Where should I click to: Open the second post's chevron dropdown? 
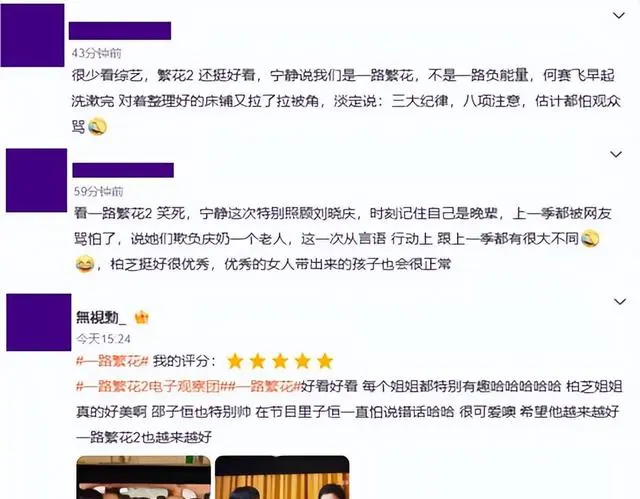coord(616,154)
